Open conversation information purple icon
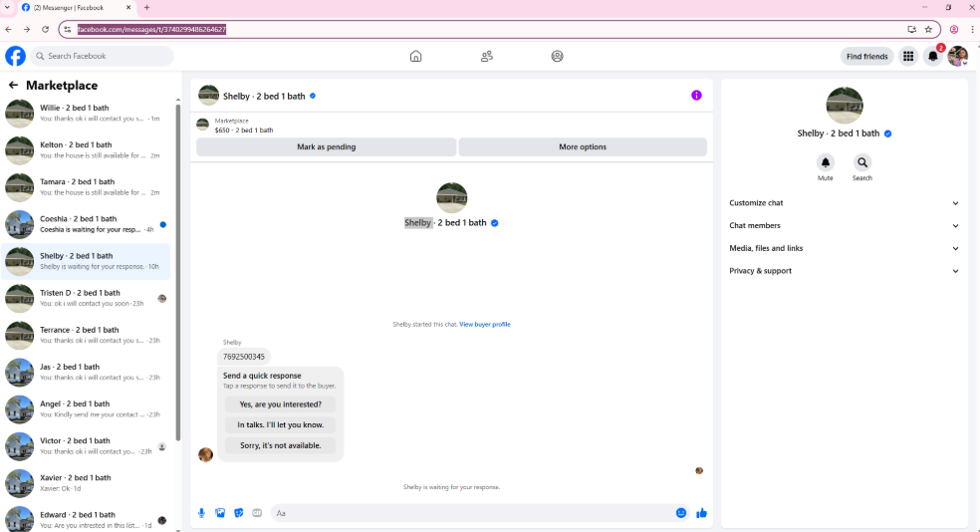980x532 pixels. point(696,95)
